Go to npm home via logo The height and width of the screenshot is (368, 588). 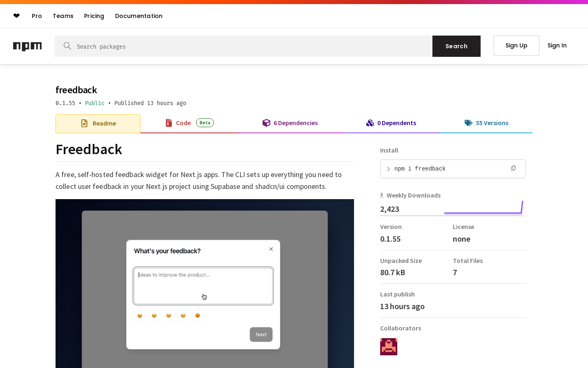pyautogui.click(x=27, y=46)
